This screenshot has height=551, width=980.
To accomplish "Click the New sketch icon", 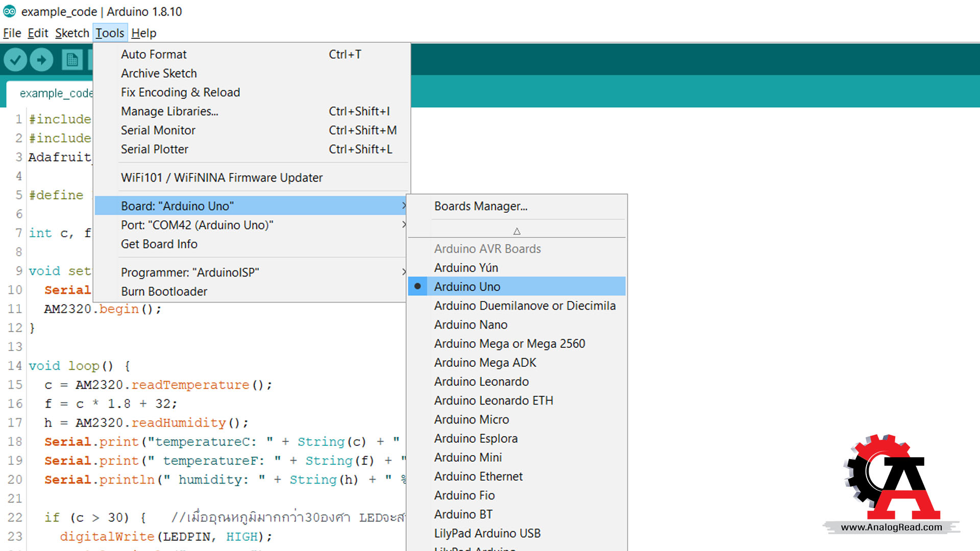I will [x=72, y=60].
